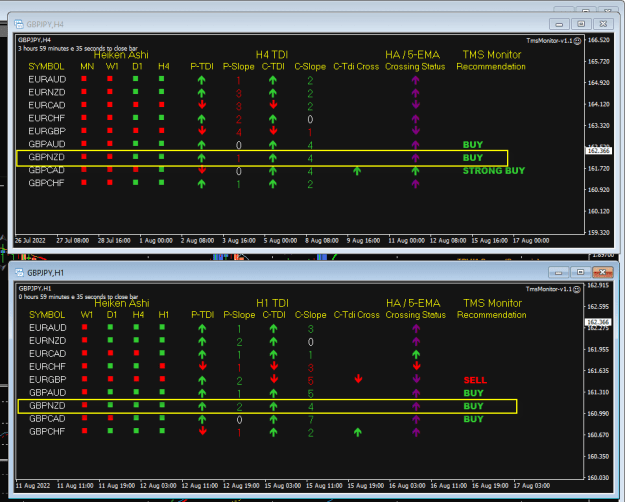Screen dimensions: 625x502
Task: Click the H4 TDI header label
Action: coord(272,55)
